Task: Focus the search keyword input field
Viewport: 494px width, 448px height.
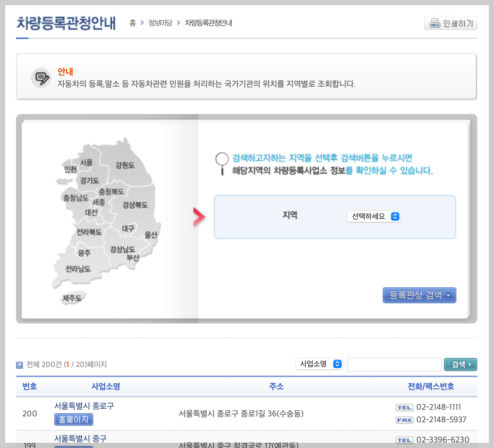Action: click(394, 365)
